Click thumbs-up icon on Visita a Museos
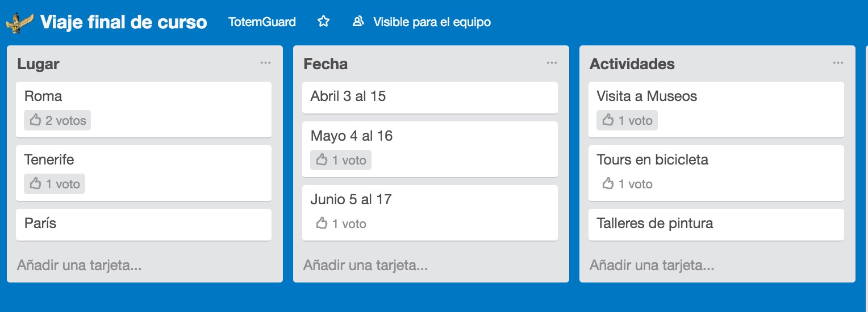 click(608, 120)
